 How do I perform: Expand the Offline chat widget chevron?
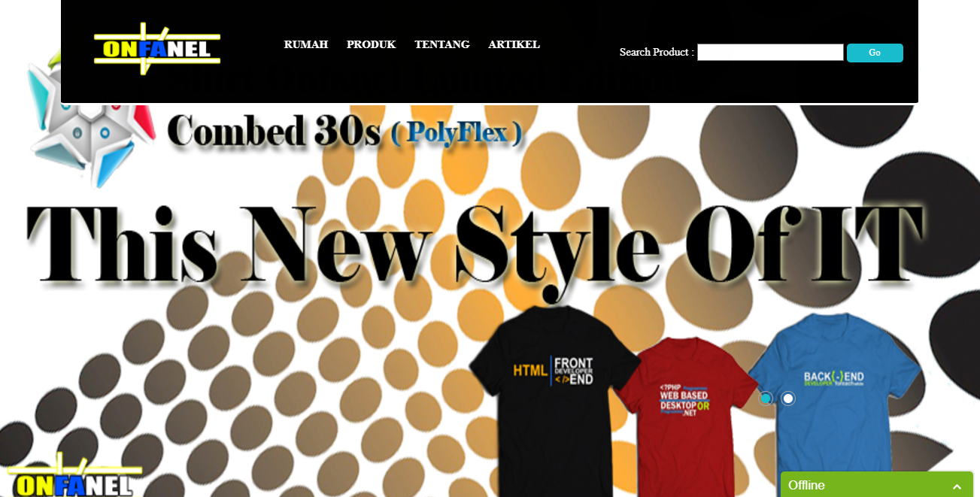click(x=957, y=486)
